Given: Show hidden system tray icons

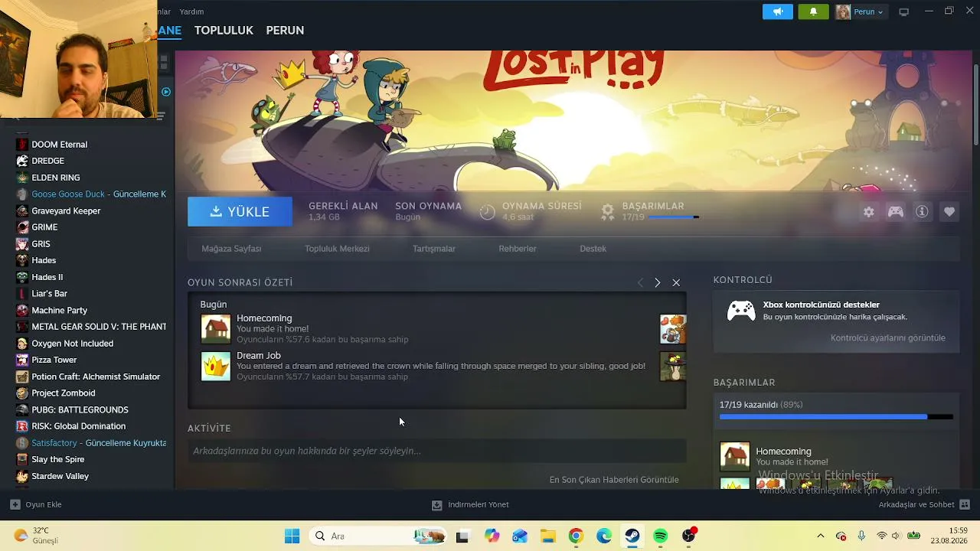Looking at the screenshot, I should pyautogui.click(x=821, y=536).
